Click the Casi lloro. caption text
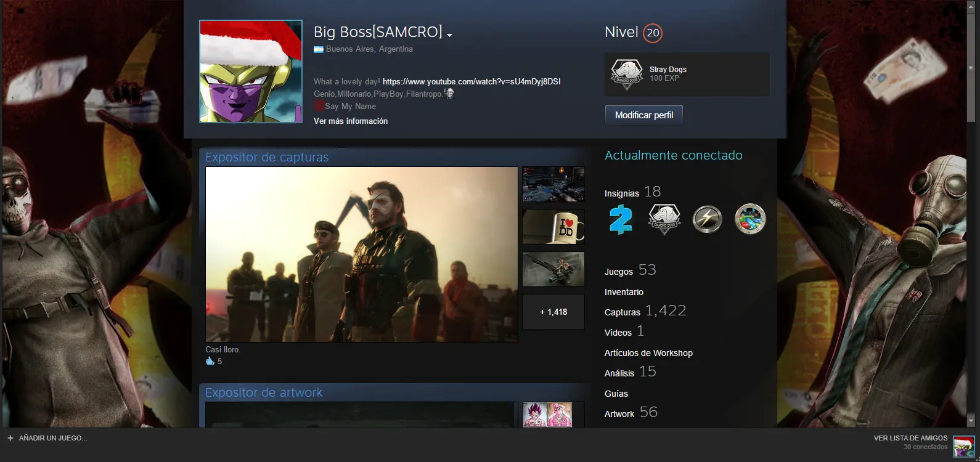 [x=223, y=349]
